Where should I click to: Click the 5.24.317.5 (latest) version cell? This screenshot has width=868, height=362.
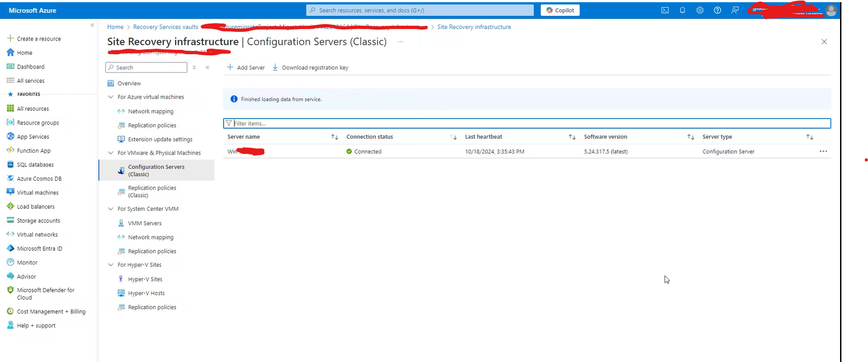[606, 152]
